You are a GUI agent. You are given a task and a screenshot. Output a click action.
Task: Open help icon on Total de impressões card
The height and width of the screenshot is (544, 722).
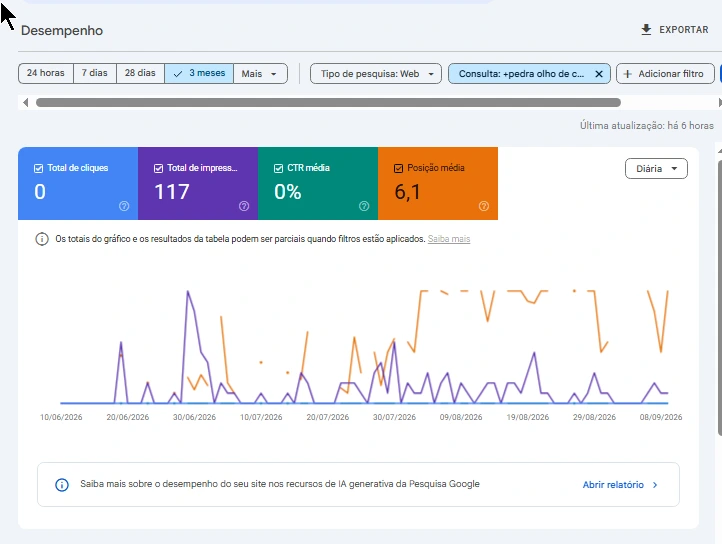244,206
